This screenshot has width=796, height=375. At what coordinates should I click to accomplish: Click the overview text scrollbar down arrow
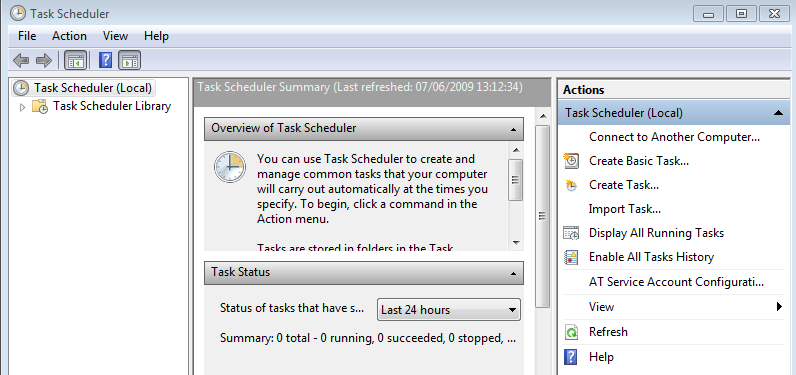pyautogui.click(x=516, y=243)
